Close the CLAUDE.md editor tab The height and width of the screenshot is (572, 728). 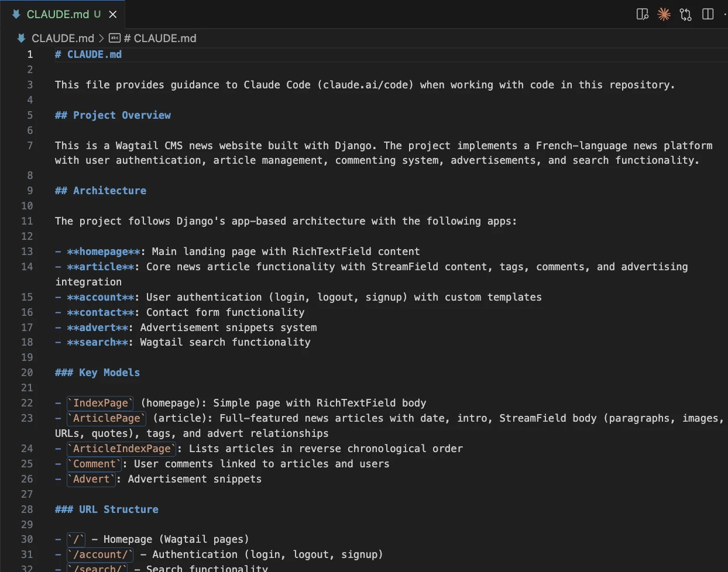[x=113, y=14]
